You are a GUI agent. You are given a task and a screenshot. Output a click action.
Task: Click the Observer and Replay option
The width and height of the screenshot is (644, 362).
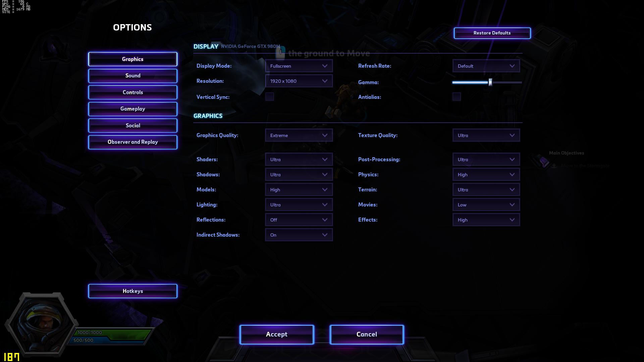[x=133, y=142]
